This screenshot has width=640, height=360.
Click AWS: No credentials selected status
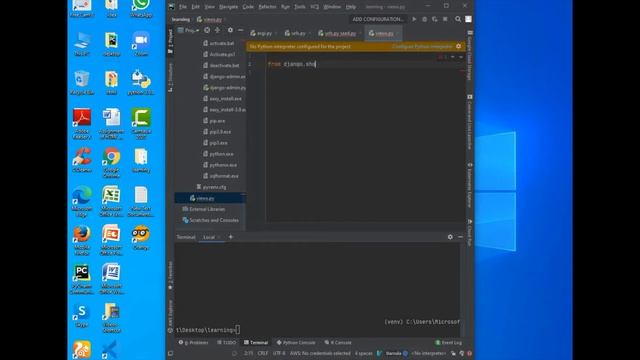tap(320, 353)
